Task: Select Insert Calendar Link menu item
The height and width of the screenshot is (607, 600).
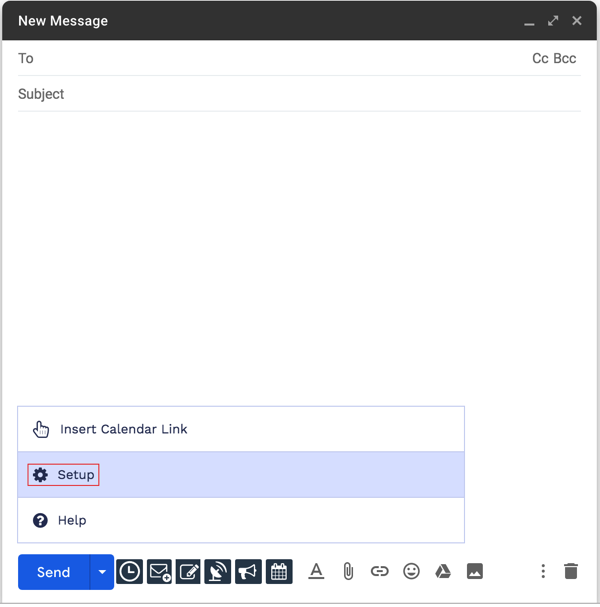Action: (123, 429)
